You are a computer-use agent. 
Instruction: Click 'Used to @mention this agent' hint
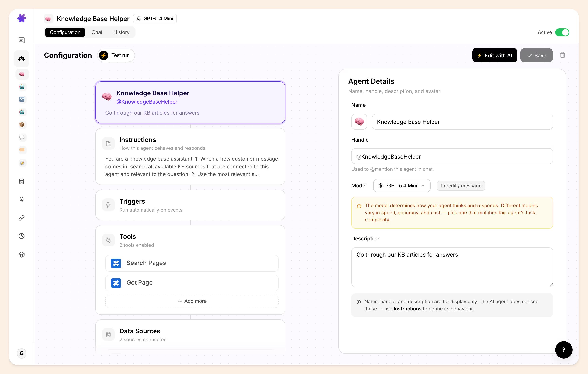pyautogui.click(x=392, y=169)
